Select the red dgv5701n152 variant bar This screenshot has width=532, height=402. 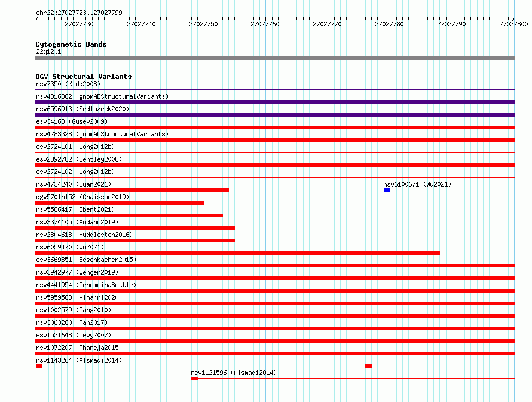tap(120, 203)
